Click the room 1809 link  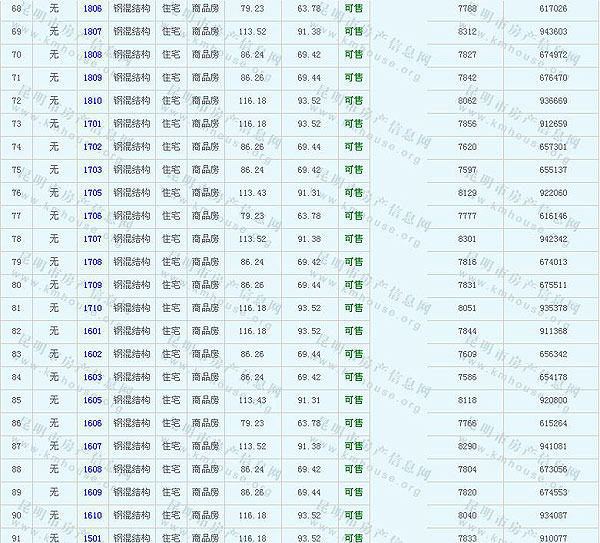click(x=92, y=77)
